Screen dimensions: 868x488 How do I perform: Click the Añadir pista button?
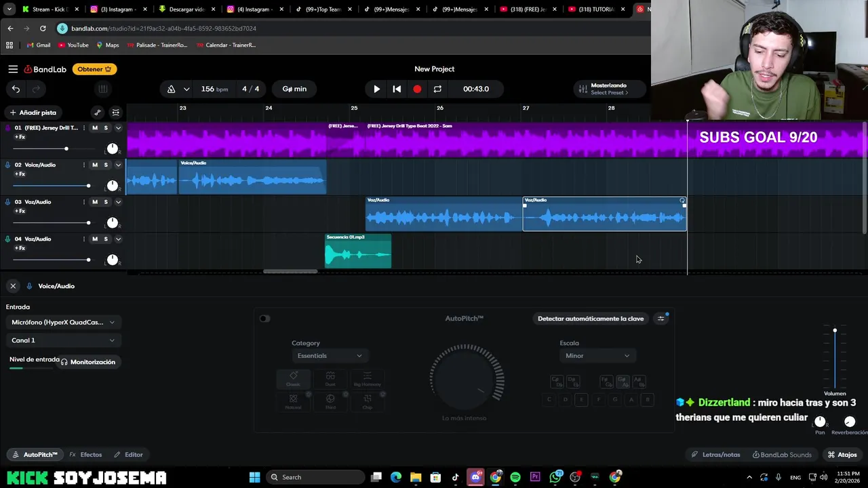[33, 113]
